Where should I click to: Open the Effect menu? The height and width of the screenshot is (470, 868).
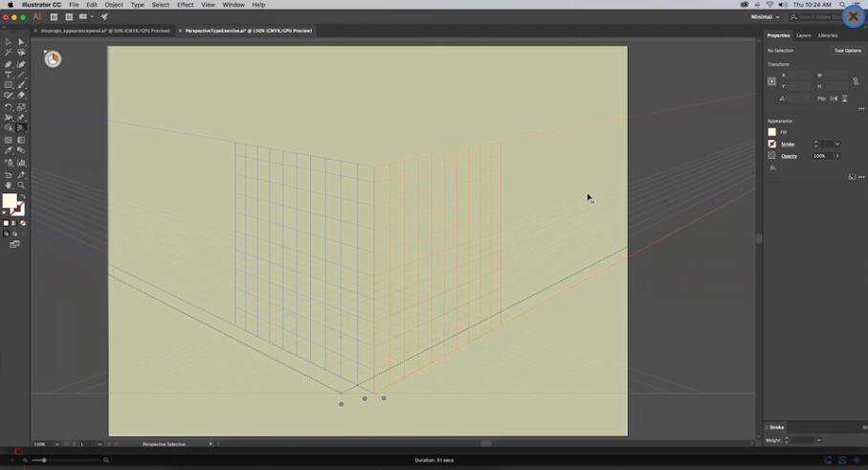coord(185,5)
